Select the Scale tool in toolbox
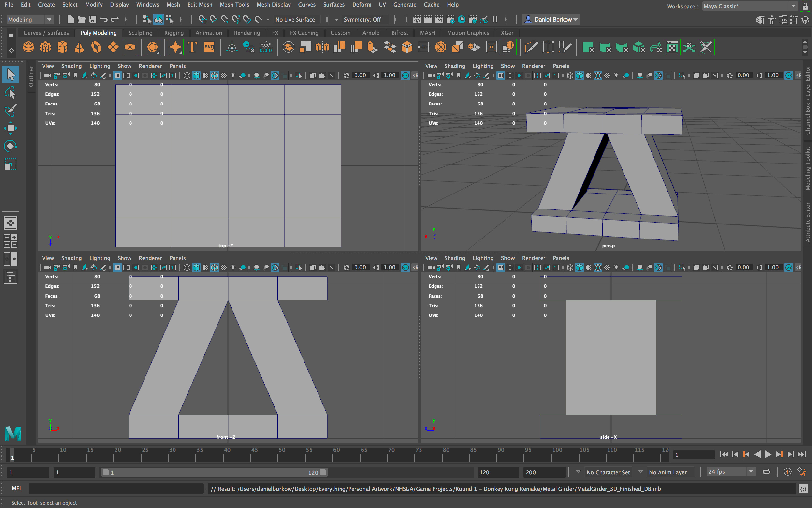 (x=10, y=164)
